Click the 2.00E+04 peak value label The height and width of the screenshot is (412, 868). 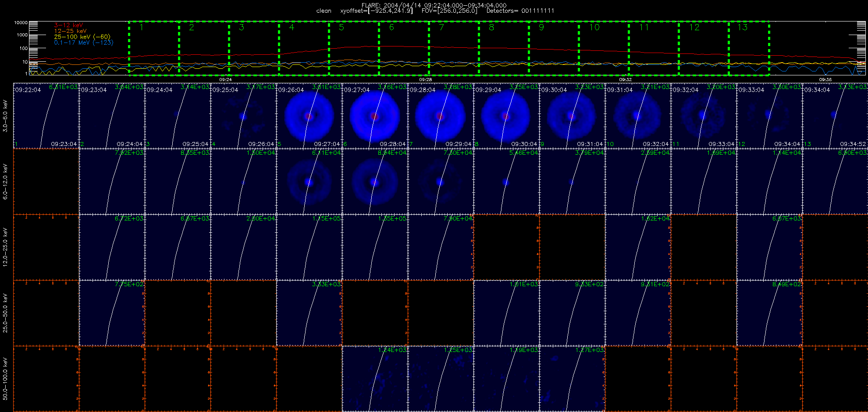point(260,219)
